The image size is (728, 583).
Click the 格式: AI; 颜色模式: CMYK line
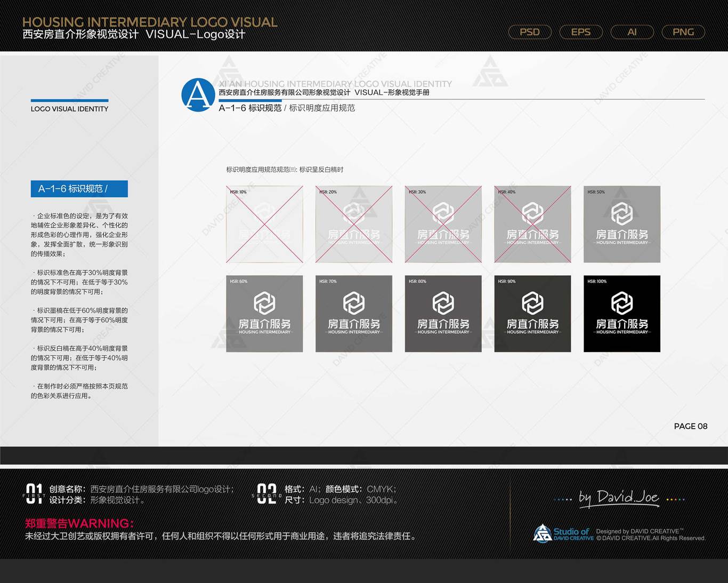coord(340,489)
